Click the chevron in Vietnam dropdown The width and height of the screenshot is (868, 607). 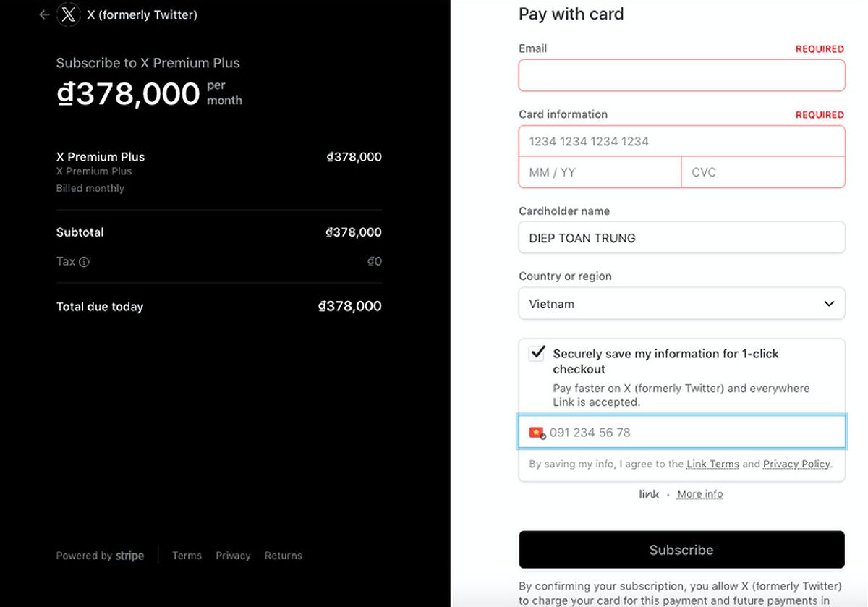click(829, 304)
